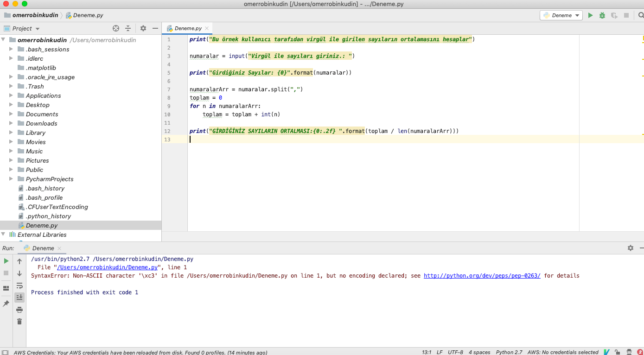Select .bash_profile in the project tree
The image size is (644, 355).
(44, 197)
